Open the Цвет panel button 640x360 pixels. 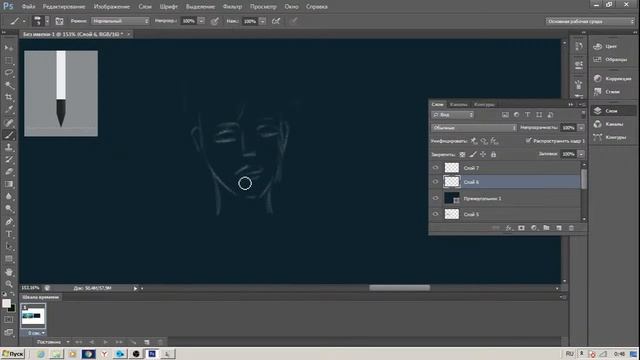point(612,47)
